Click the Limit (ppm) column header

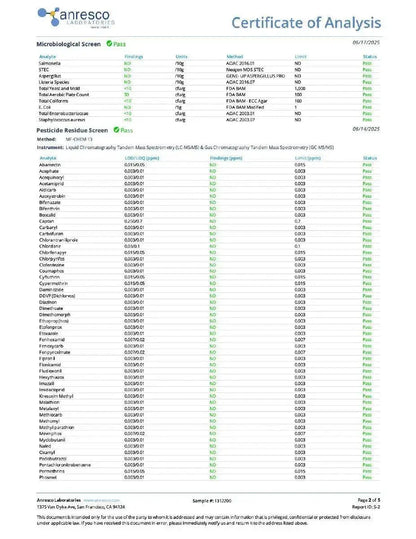308,158
